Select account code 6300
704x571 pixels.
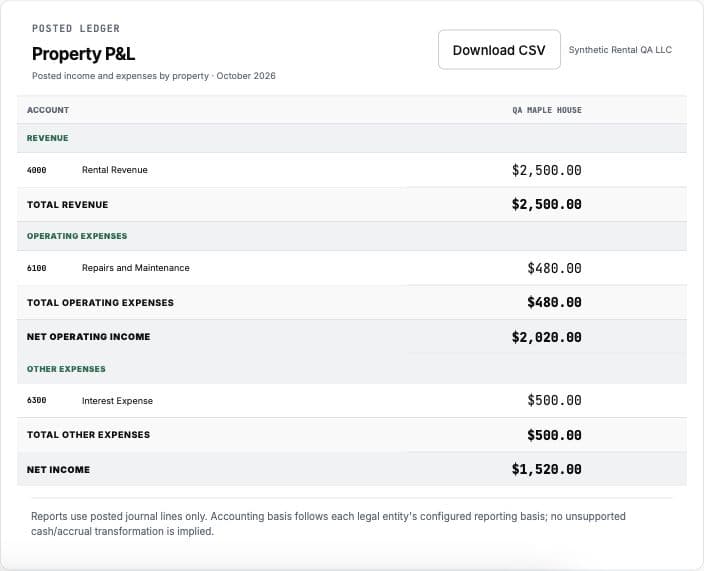(x=36, y=400)
